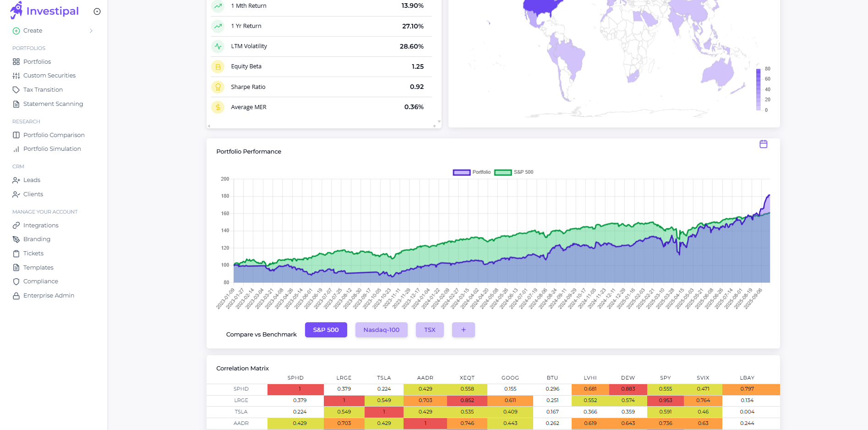This screenshot has width=868, height=430.
Task: Click the Custom Securities sliders icon
Action: click(x=16, y=75)
